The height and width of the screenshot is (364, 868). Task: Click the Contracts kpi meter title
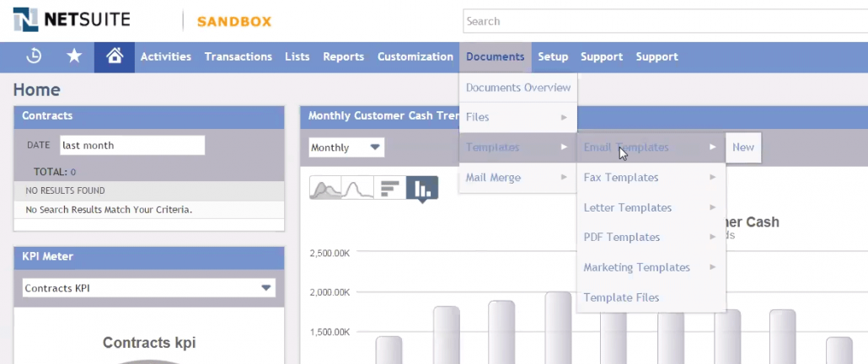pos(149,343)
